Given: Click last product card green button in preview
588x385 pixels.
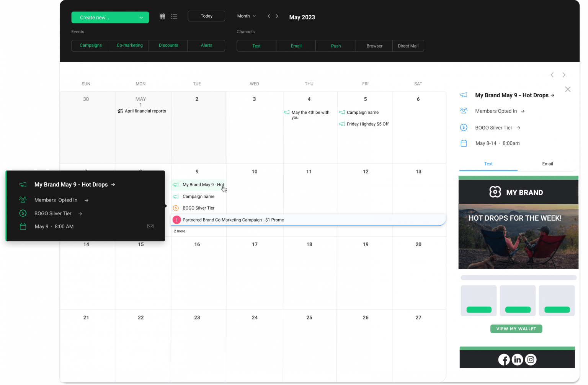Looking at the screenshot, I should (x=557, y=310).
